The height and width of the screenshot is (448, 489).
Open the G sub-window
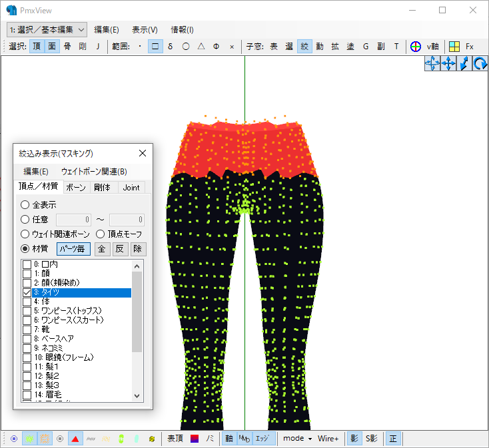[366, 47]
